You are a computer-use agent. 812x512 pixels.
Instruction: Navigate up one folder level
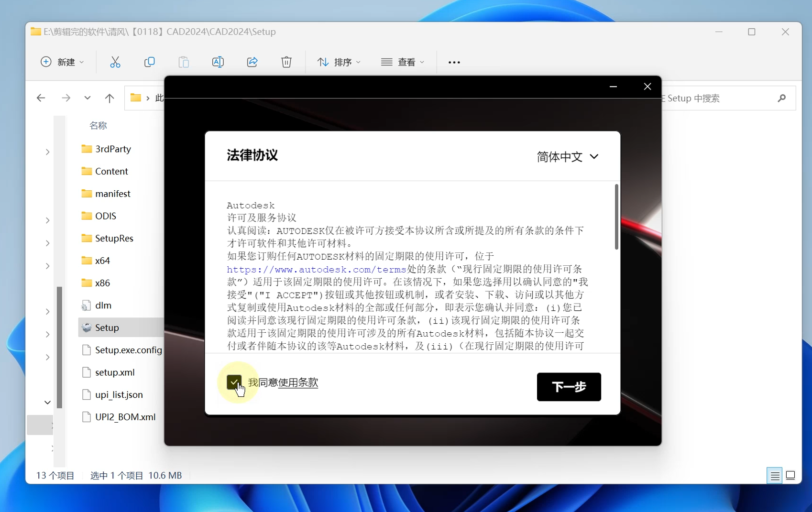tap(110, 98)
